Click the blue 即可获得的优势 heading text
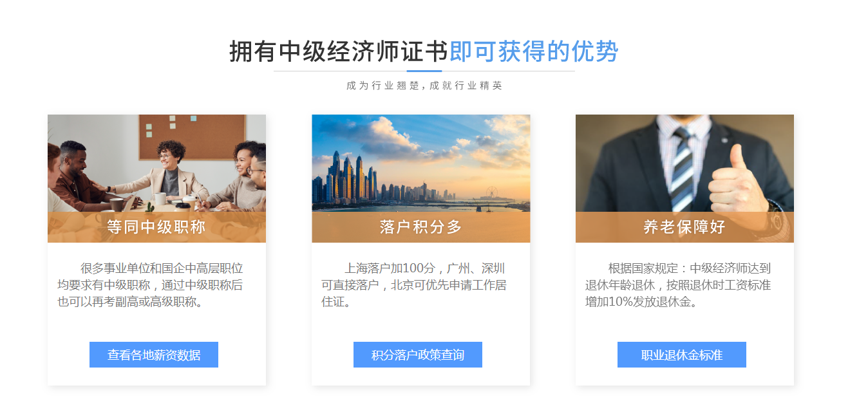Screen dimensions: 868x401 pos(534,51)
